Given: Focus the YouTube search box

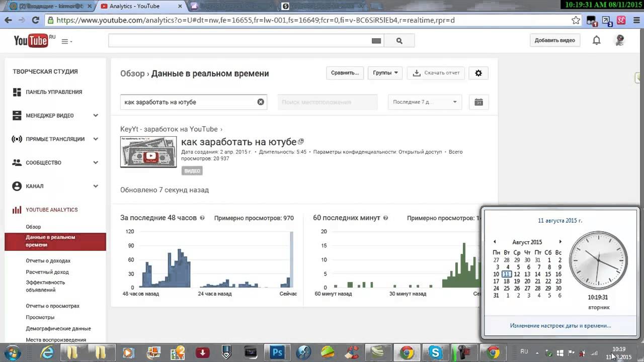Looking at the screenshot, I should pyautogui.click(x=239, y=41).
